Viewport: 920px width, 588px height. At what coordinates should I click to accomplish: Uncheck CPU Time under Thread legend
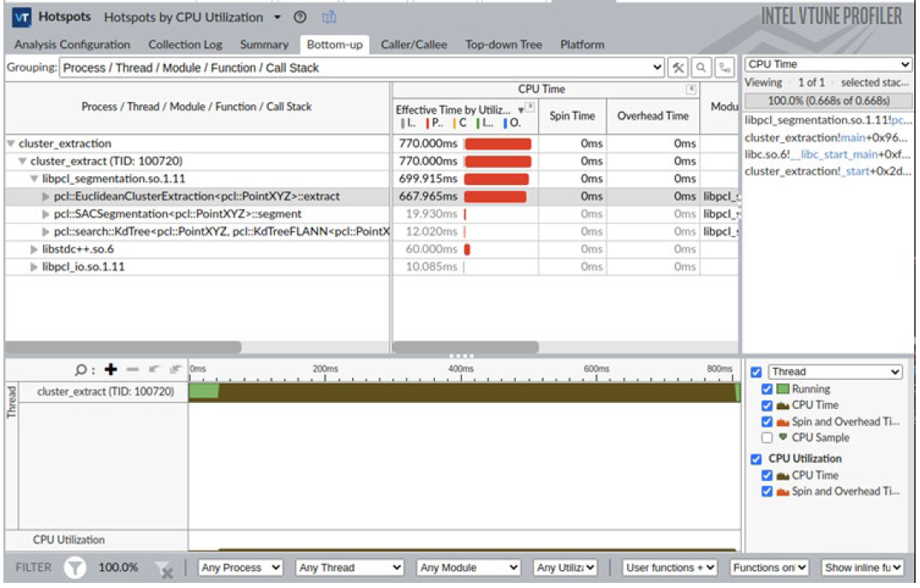click(767, 406)
